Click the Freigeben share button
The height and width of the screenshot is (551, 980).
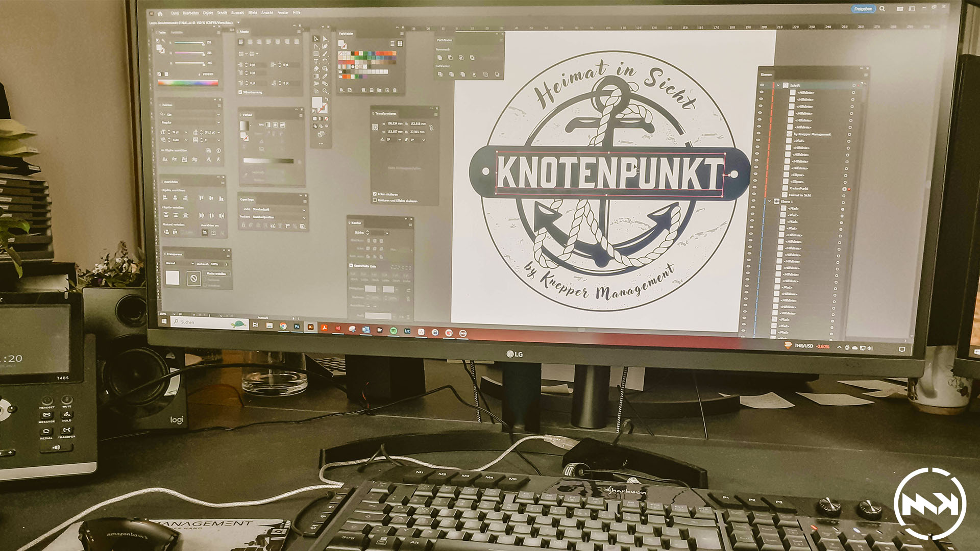[863, 9]
